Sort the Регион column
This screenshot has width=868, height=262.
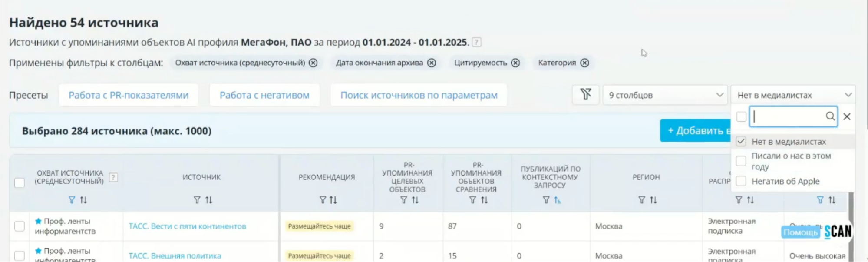pyautogui.click(x=653, y=200)
